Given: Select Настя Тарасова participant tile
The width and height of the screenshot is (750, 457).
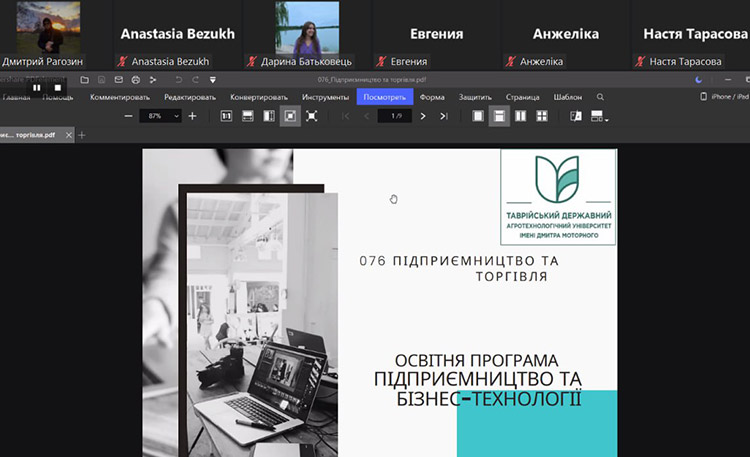Looking at the screenshot, I should (x=691, y=34).
